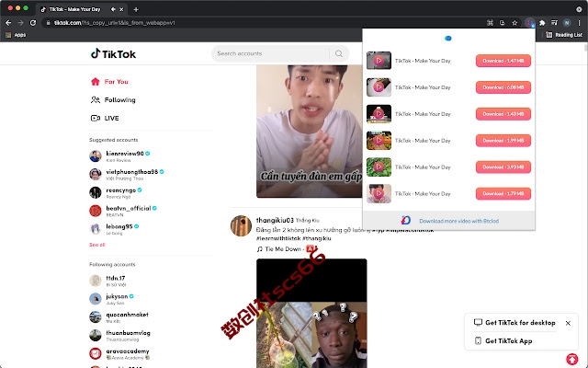
Task: Click Download - 1.99 MB button
Action: [503, 141]
